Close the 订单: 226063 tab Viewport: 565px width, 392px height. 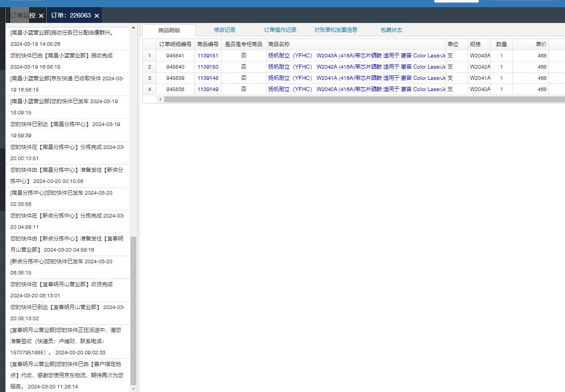(x=96, y=16)
